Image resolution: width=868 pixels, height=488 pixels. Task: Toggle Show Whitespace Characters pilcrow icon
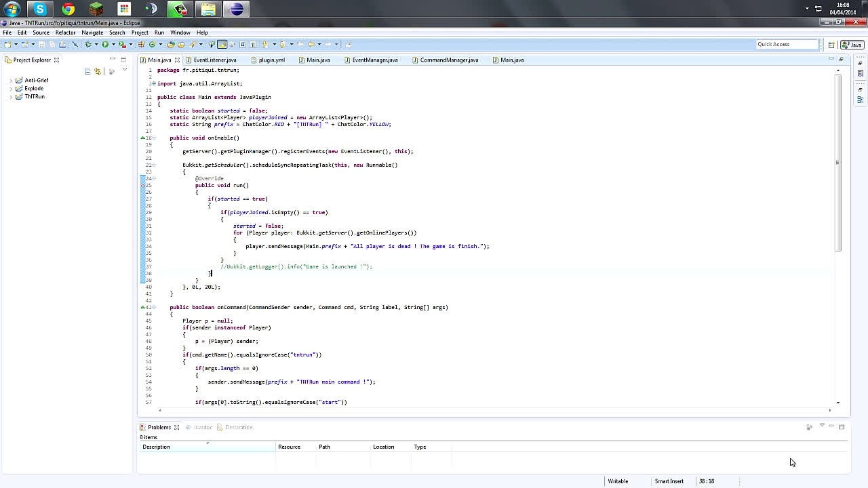point(253,44)
